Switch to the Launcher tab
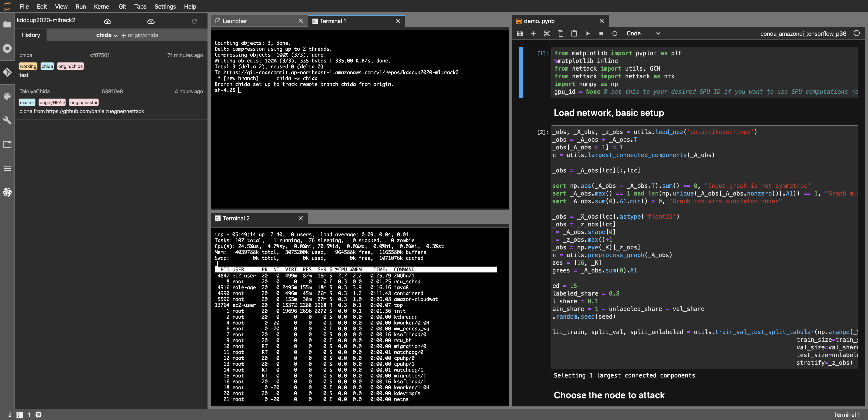 235,21
